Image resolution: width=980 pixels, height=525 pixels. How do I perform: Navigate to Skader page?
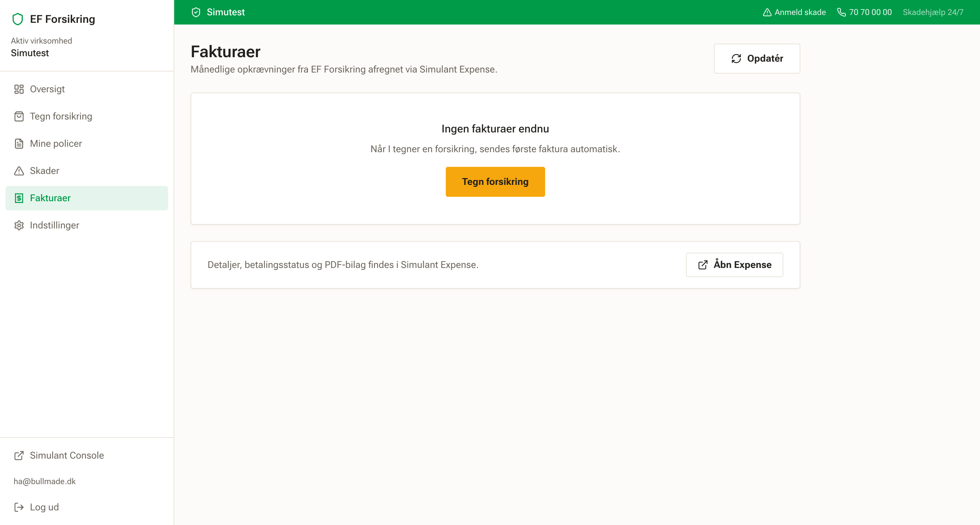point(87,171)
